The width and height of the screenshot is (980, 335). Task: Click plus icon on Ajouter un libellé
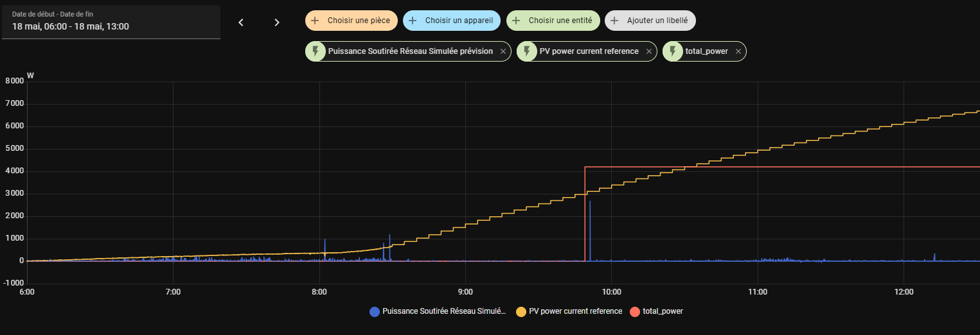614,21
